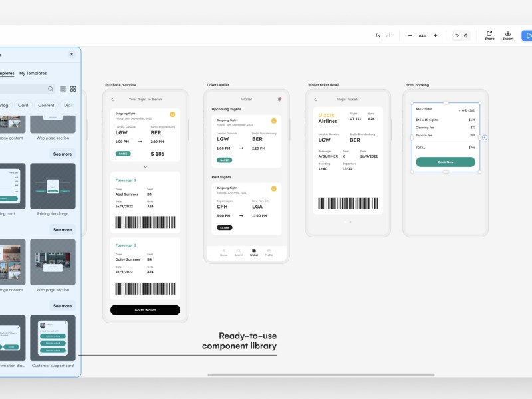Viewport: 532px width, 399px height.
Task: Filter templates by Content chip
Action: click(46, 105)
